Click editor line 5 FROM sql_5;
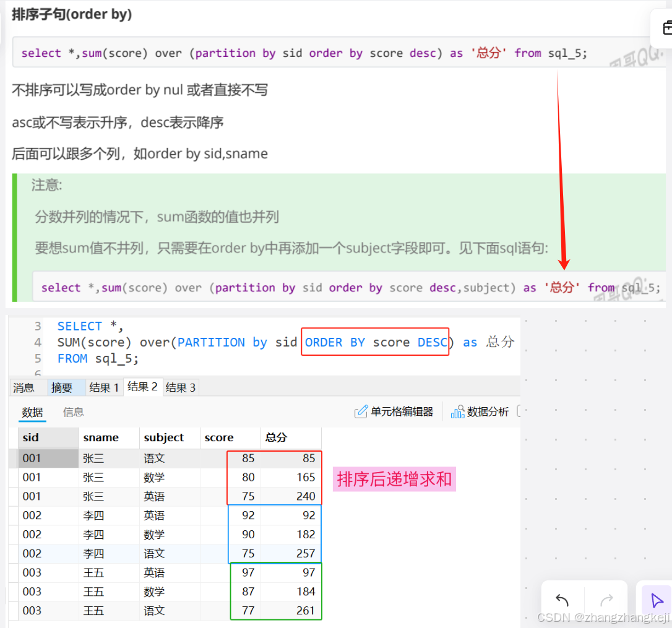Screen dimensions: 672x628 click(x=98, y=358)
